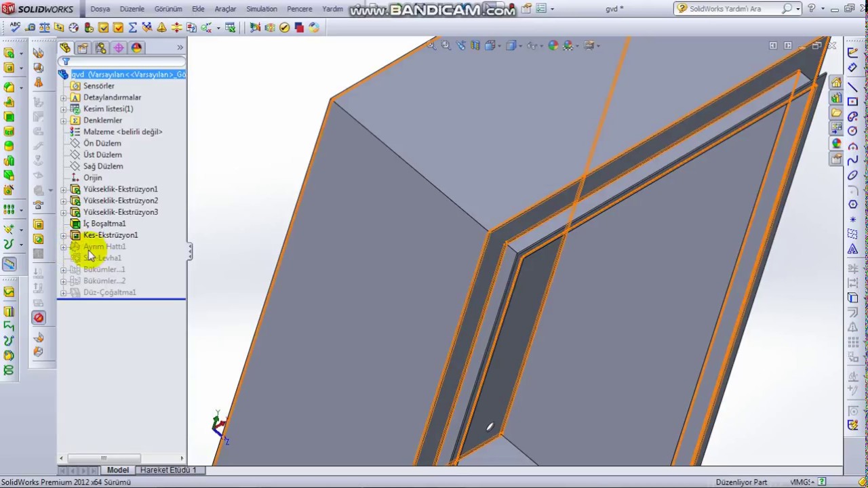This screenshot has width=868, height=488.
Task: Click the feature tree filter field
Action: tap(122, 62)
